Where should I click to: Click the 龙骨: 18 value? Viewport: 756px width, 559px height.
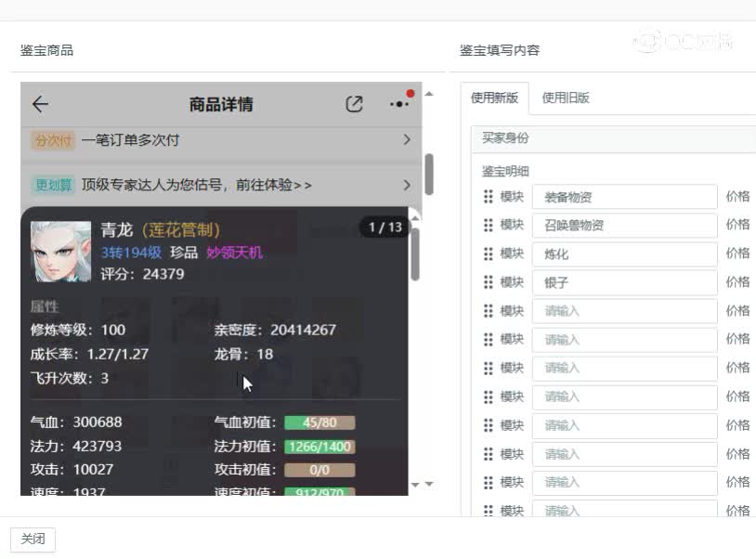tap(243, 354)
